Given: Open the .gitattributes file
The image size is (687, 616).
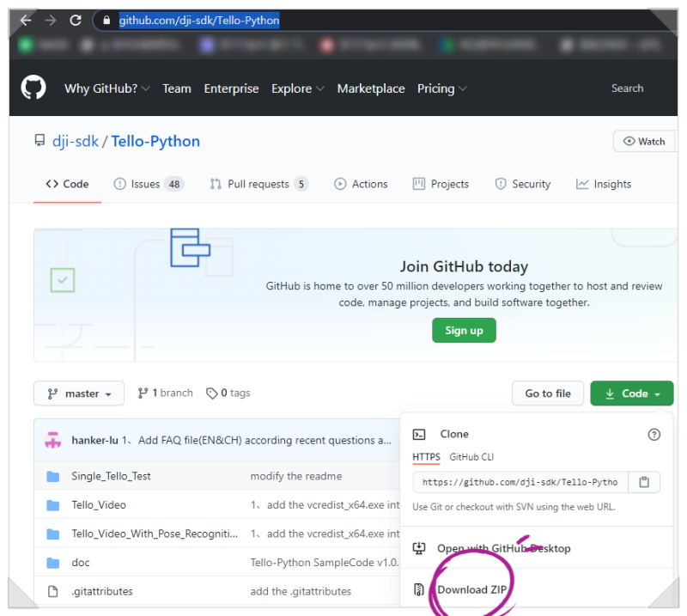Looking at the screenshot, I should (x=102, y=591).
